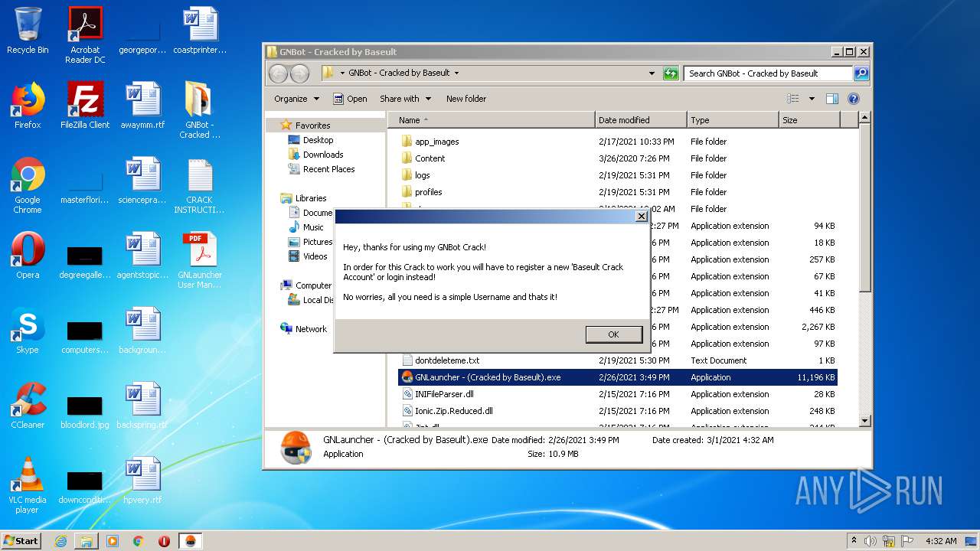The width and height of the screenshot is (980, 551).
Task: Open bloodlord.jpg desktop image
Action: click(x=85, y=412)
